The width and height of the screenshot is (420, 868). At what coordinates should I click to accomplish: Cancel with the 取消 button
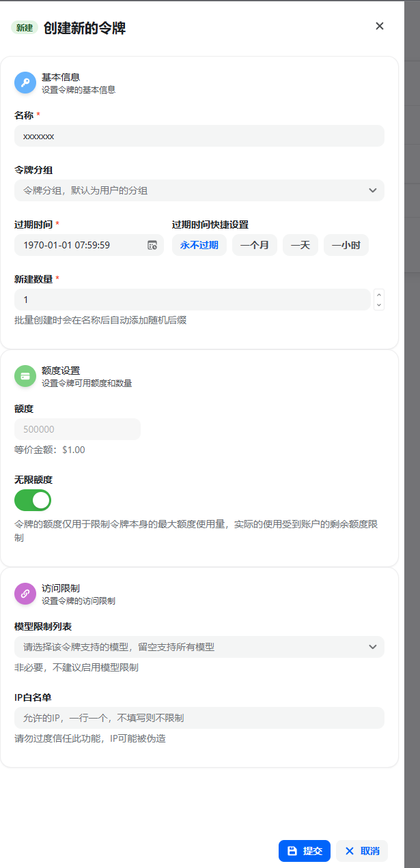pos(362,851)
